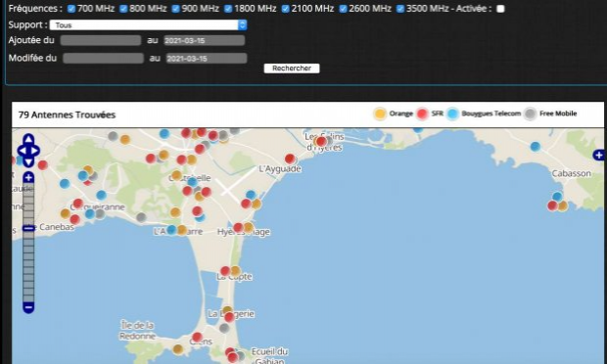Open the layer switcher plus icon
Image resolution: width=607 pixels, height=364 pixels.
pyautogui.click(x=599, y=156)
